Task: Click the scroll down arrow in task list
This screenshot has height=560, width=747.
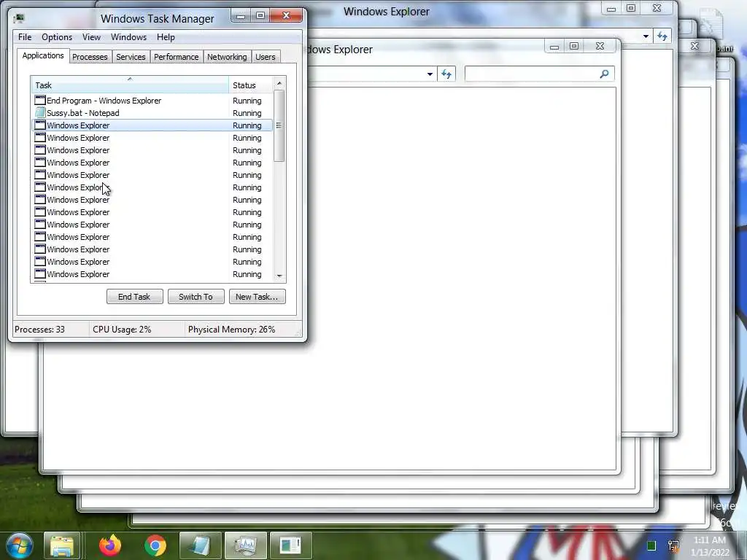Action: 279,276
